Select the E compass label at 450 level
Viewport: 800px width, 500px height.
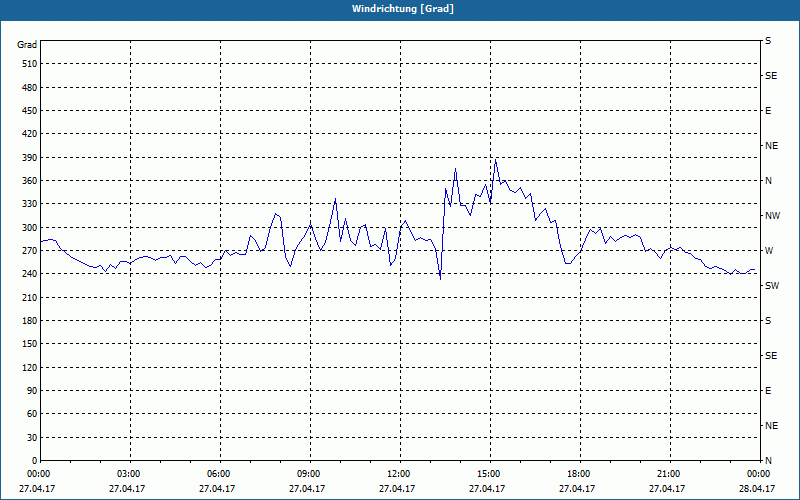[x=768, y=111]
